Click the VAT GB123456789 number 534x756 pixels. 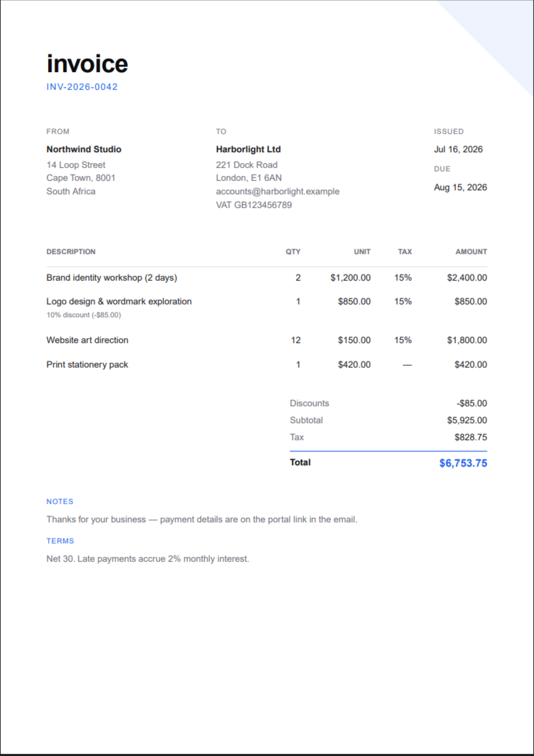(x=254, y=205)
